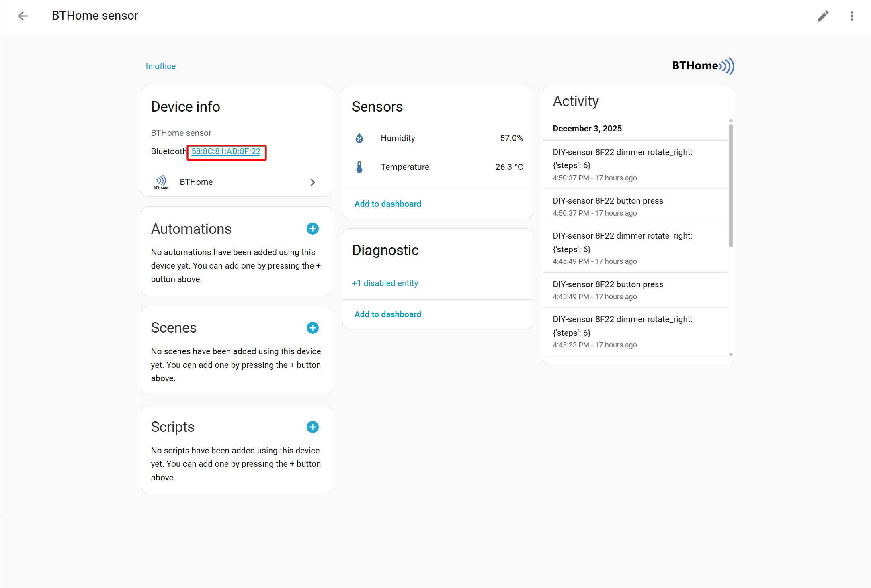Click the pencil edit icon
Screen dimensions: 871x588
tap(823, 16)
